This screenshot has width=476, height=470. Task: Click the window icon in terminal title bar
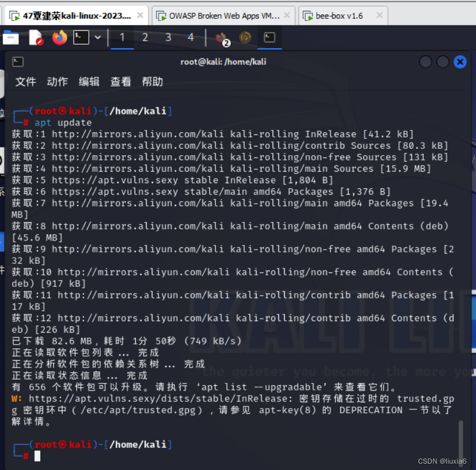pos(18,61)
